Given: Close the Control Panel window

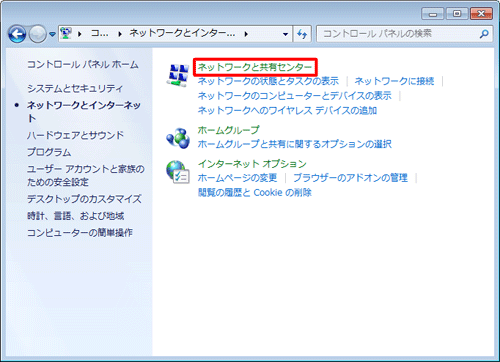Looking at the screenshot, I should click(481, 14).
